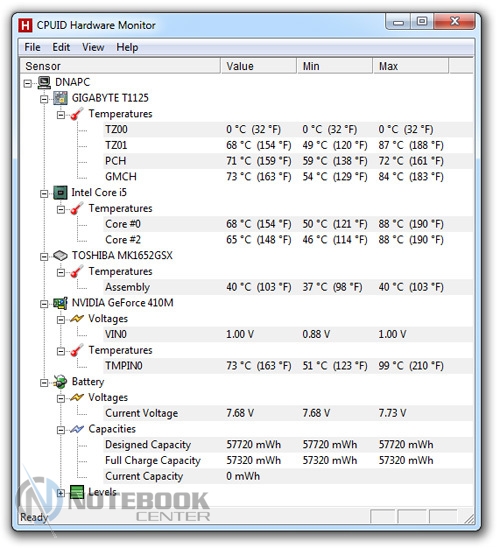Select the TMPIN0 temperature row
Viewport: 500px width, 548px height.
coord(289,366)
